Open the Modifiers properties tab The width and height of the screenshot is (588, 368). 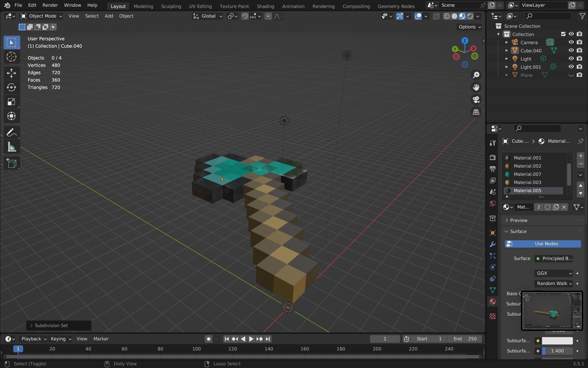[x=492, y=244]
